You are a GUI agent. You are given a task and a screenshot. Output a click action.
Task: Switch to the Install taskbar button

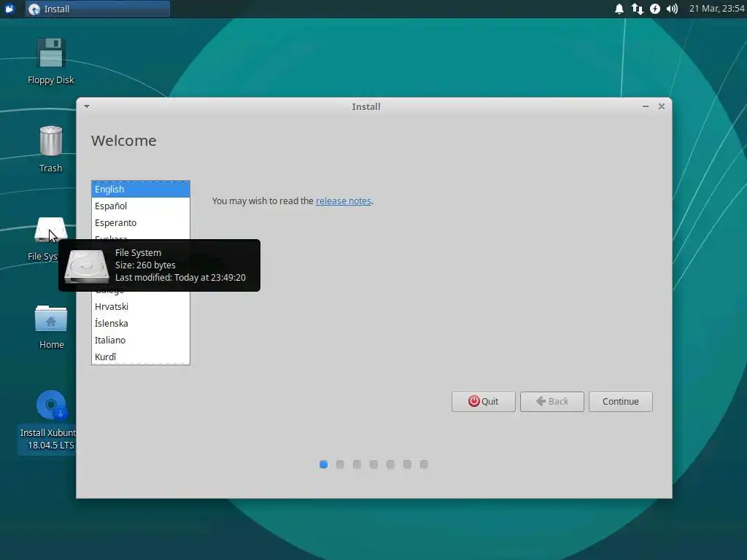pos(98,9)
